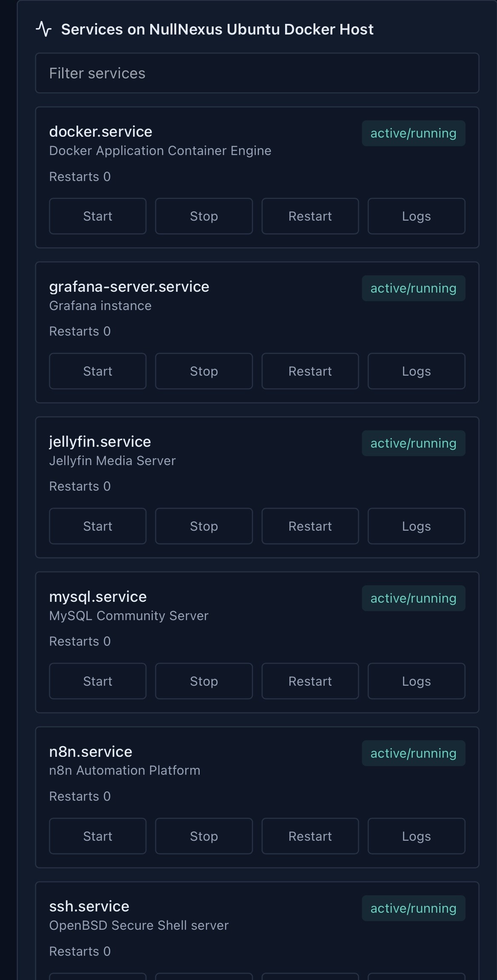Image resolution: width=497 pixels, height=980 pixels.
Task: Click Restarts 0 under mysql.service
Action: pos(80,641)
